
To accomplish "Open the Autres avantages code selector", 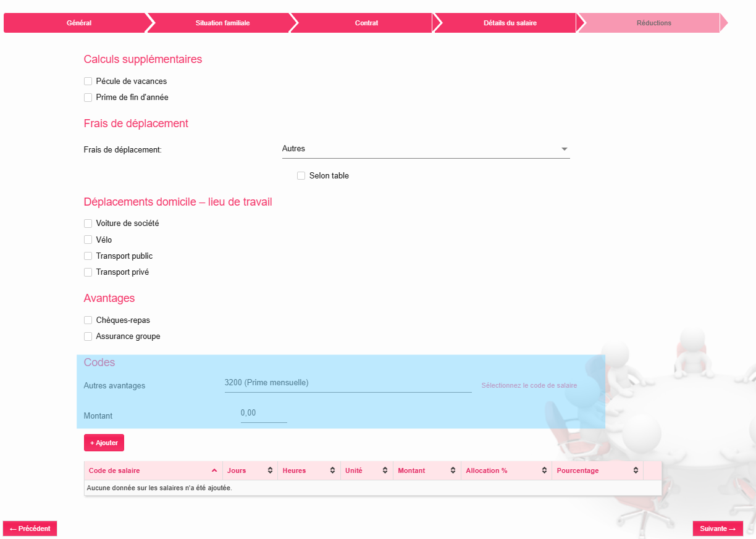I will (348, 383).
